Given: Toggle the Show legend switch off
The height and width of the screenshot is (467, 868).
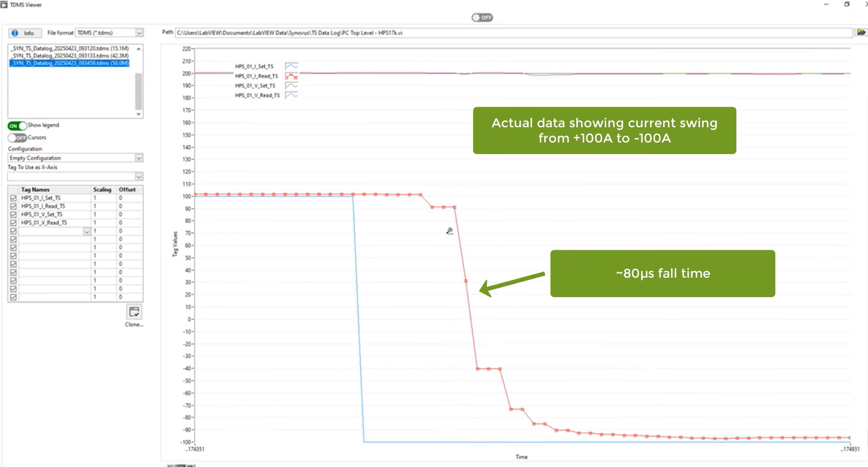Looking at the screenshot, I should 17,126.
